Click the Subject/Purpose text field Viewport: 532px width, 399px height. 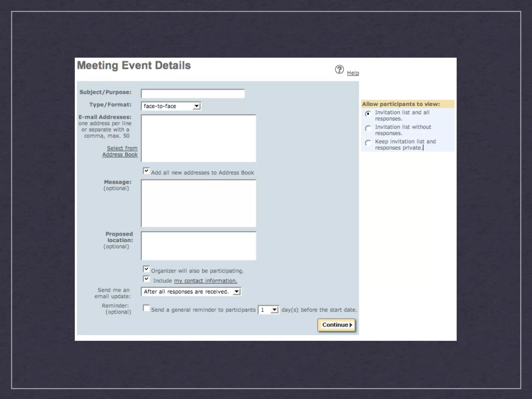(193, 94)
